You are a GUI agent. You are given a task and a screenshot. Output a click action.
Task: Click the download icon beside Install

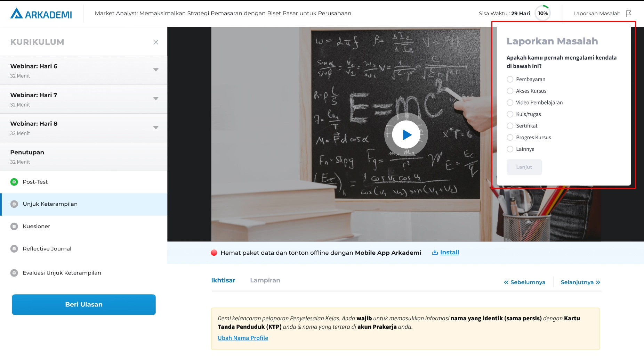435,253
